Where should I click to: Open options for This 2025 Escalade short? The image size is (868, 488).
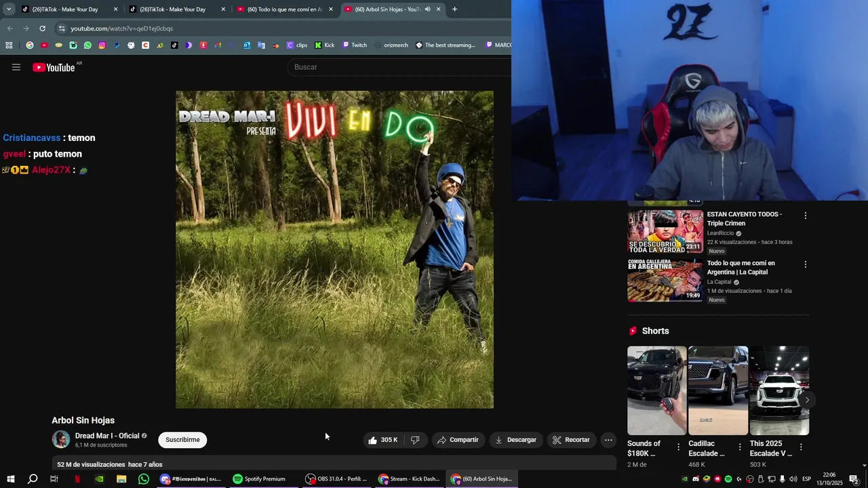coord(801,447)
